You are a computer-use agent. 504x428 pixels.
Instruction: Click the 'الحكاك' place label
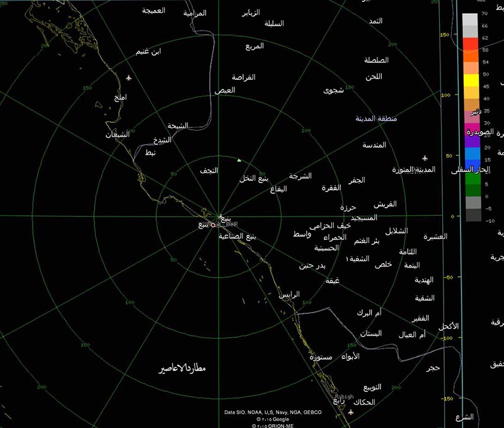point(365,402)
